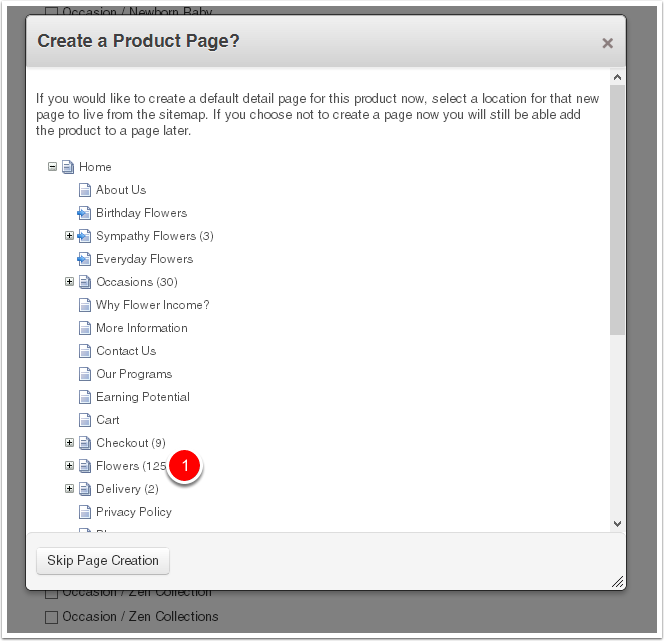This screenshot has height=641, width=664.
Task: Expand the Sympathy Flowers tree node
Action: (x=69, y=236)
